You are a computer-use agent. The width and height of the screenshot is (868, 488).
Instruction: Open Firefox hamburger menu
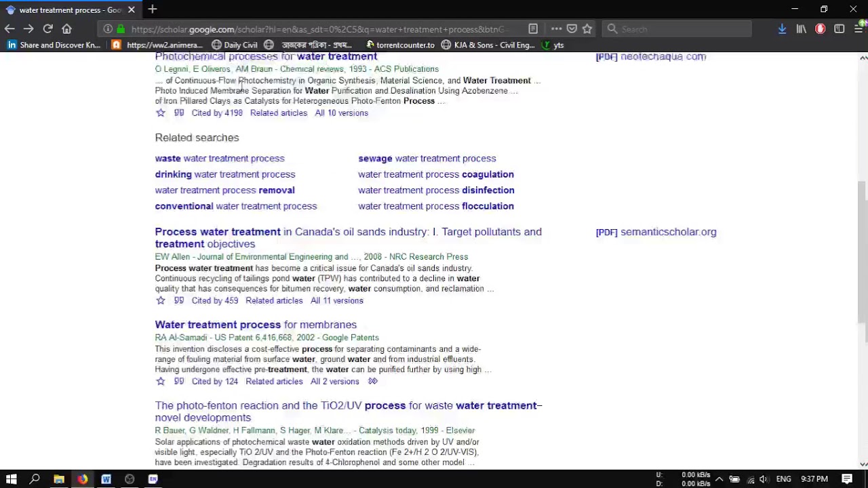point(859,29)
